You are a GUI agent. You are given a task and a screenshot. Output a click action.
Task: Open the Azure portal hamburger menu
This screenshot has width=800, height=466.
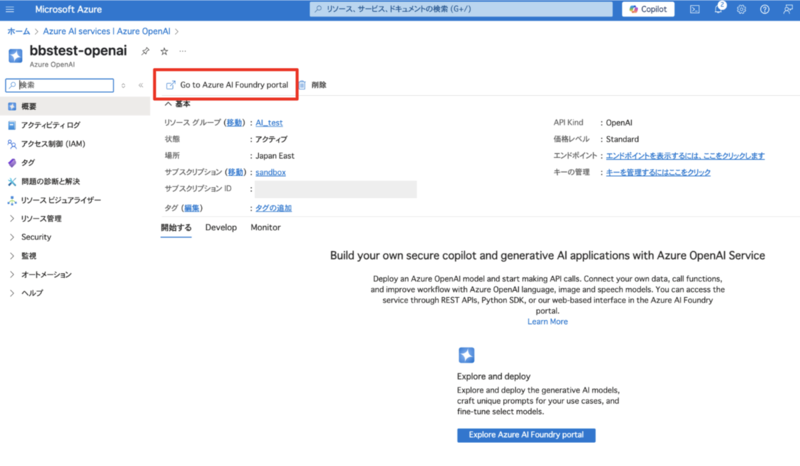point(10,9)
